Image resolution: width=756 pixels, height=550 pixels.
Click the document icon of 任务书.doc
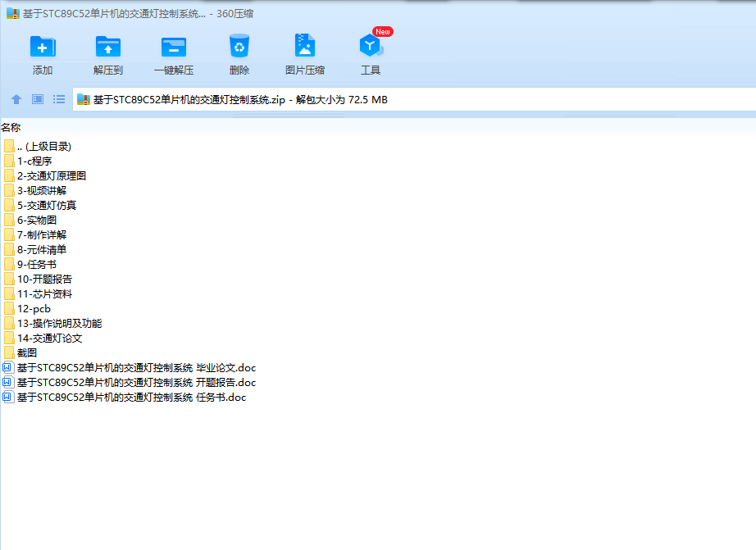(x=7, y=398)
